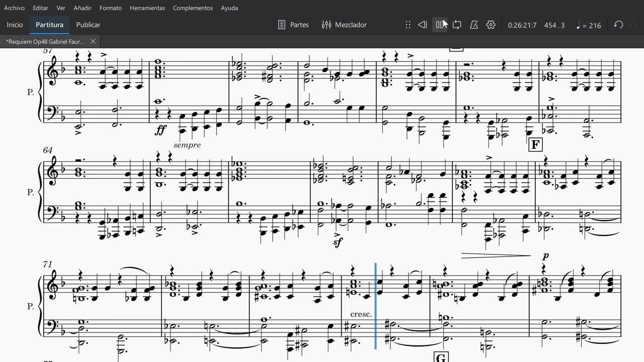
Task: Open the Ver menu
Action: pos(61,8)
